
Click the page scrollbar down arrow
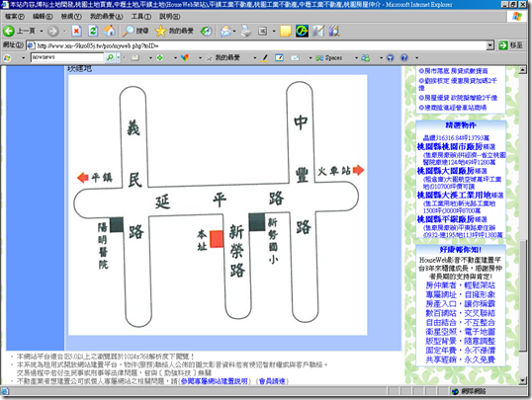(523, 381)
